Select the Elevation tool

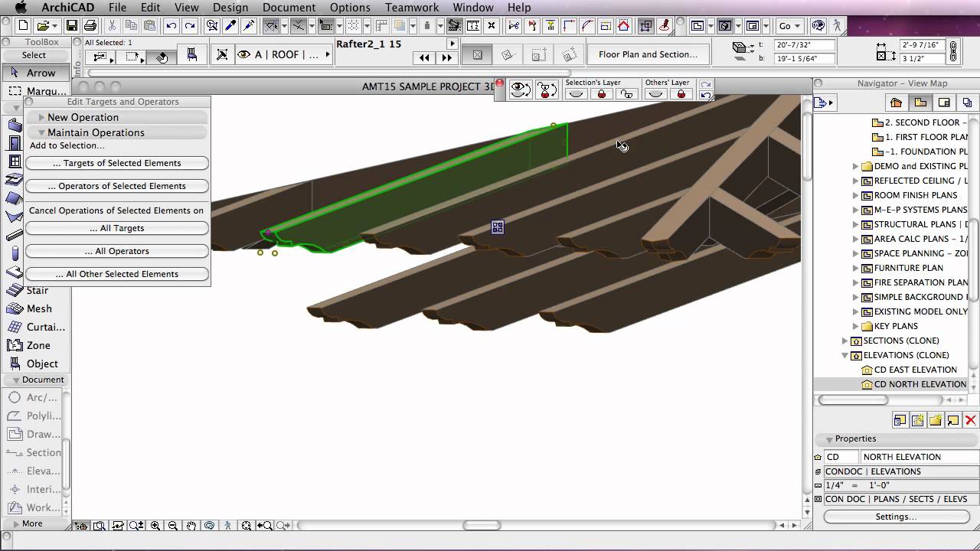pyautogui.click(x=34, y=471)
